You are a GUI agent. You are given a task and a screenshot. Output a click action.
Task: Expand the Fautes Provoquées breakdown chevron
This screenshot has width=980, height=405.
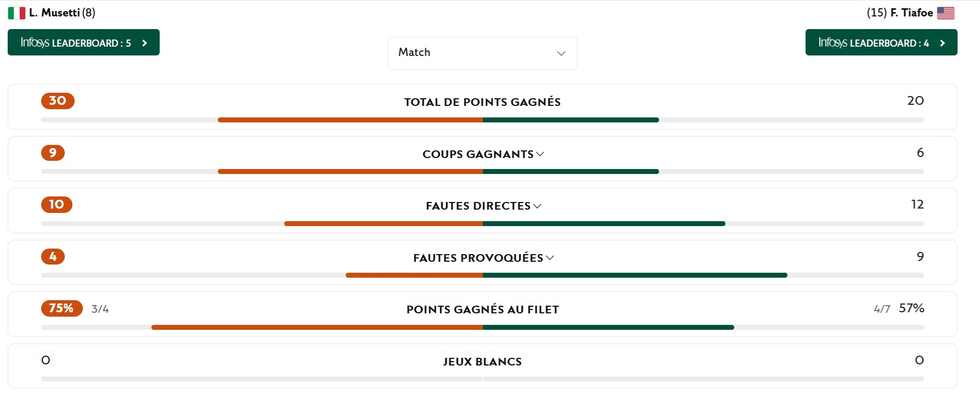click(550, 258)
